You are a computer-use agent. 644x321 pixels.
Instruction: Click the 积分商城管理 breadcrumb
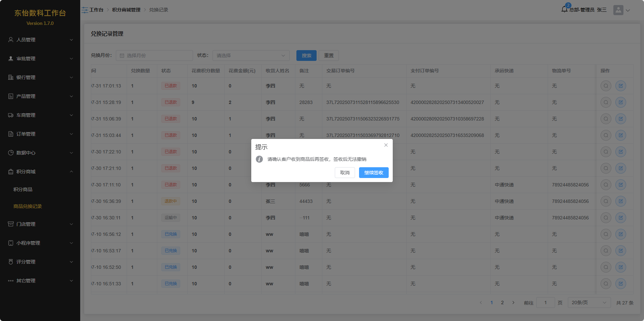[126, 10]
